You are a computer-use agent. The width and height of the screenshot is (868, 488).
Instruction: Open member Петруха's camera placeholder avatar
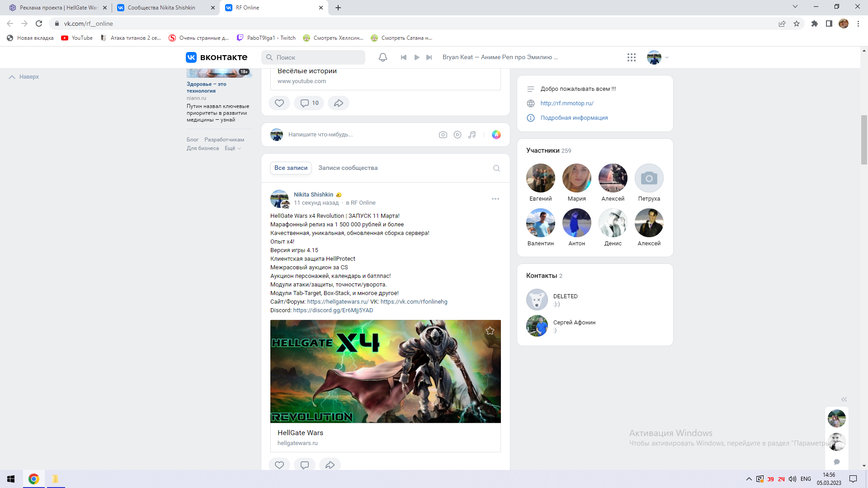pos(649,178)
